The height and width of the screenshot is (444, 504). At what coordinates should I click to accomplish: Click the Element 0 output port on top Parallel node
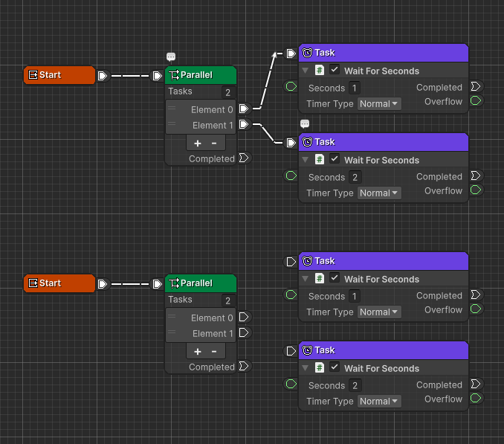[243, 109]
